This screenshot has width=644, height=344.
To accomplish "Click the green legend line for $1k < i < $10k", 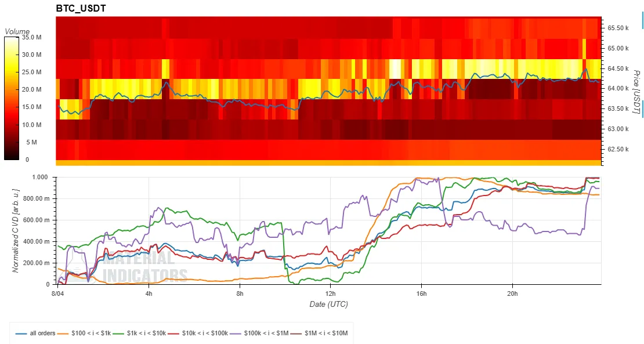I will point(118,334).
